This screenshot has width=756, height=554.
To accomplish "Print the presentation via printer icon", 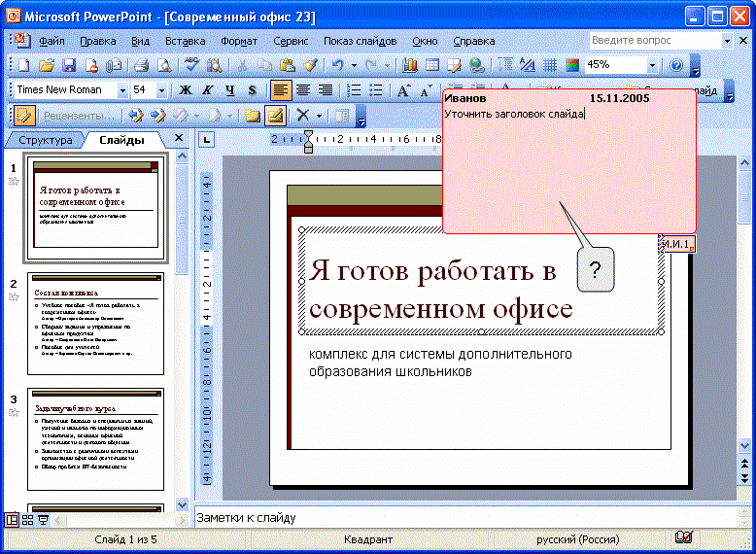I will (141, 65).
